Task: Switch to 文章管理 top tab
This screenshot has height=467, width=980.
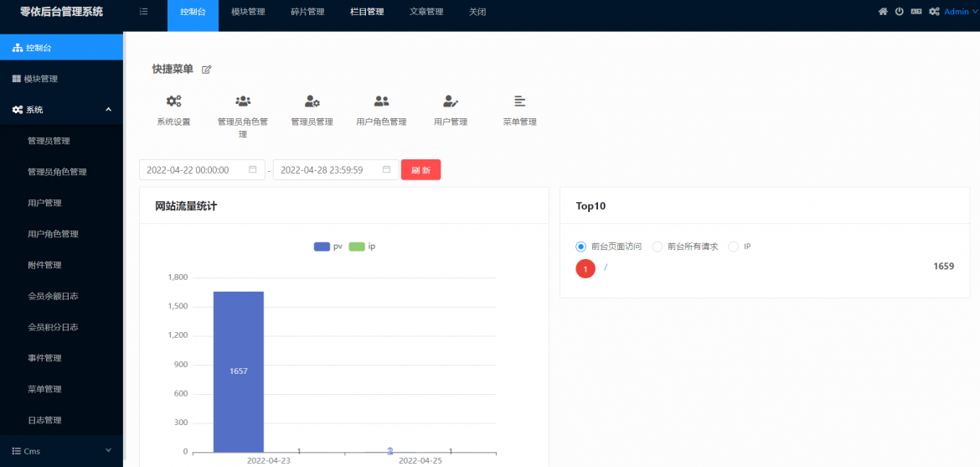Action: tap(426, 12)
